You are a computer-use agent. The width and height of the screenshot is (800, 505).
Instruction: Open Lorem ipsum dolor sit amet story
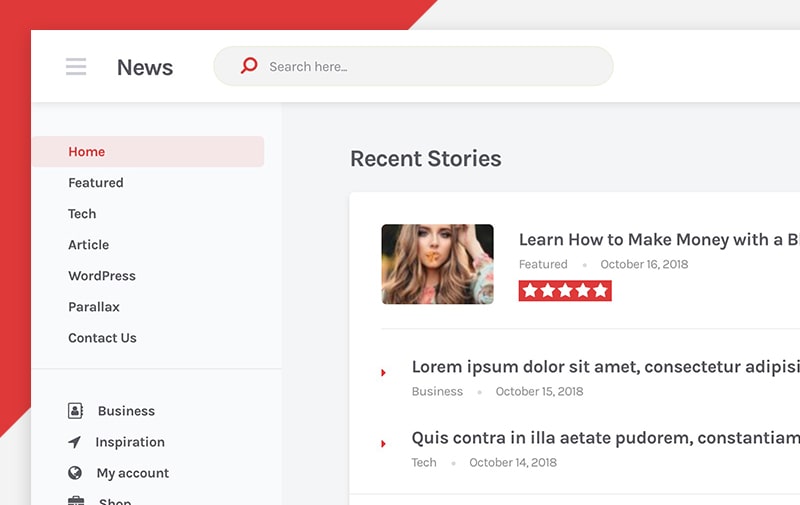(606, 367)
